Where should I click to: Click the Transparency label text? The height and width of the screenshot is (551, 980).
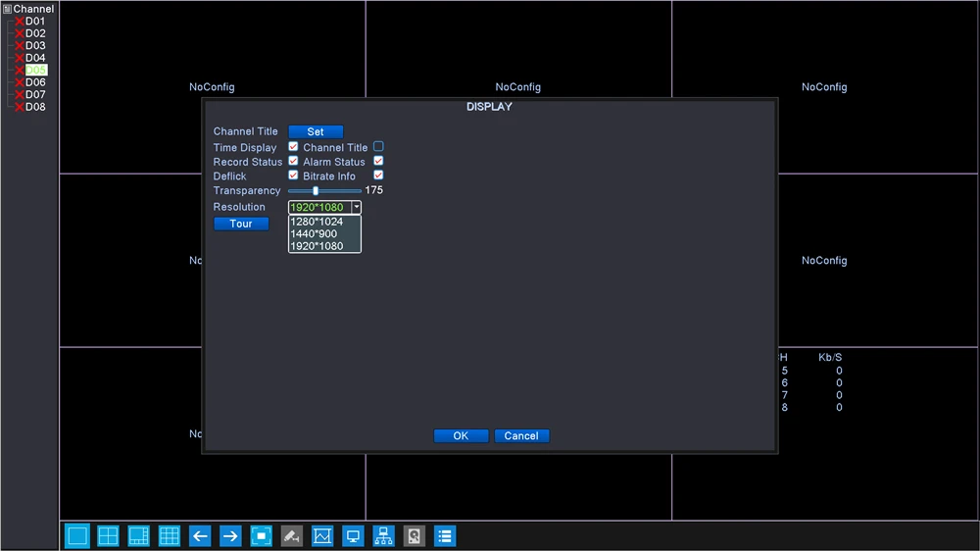[247, 191]
